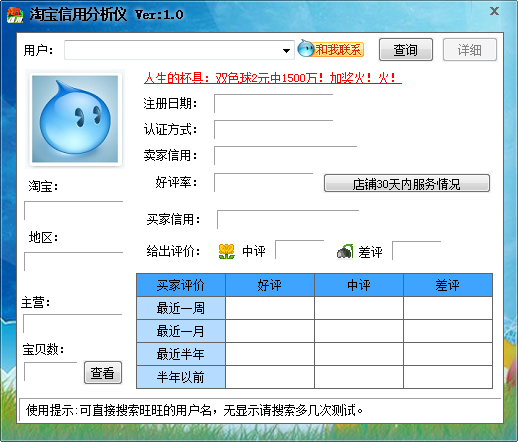Click the 中评 column header in table

point(359,285)
